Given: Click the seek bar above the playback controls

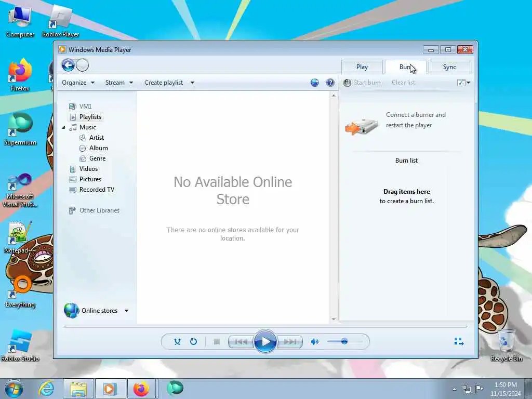Looking at the screenshot, I should tap(265, 326).
